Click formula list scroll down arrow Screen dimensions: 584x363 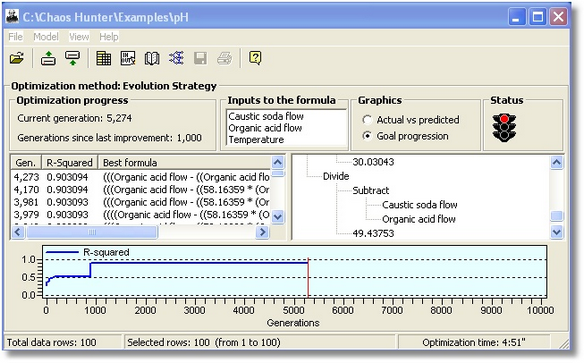coord(278,216)
